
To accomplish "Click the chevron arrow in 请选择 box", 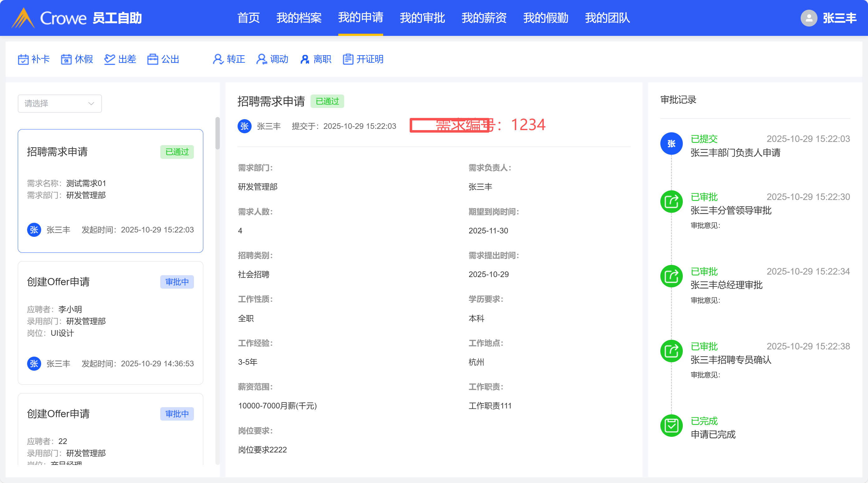I will coord(91,104).
